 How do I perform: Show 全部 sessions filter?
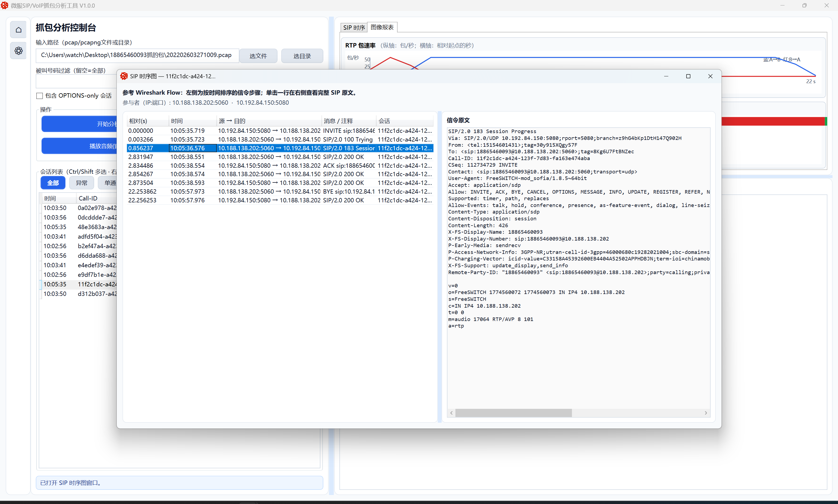click(53, 183)
